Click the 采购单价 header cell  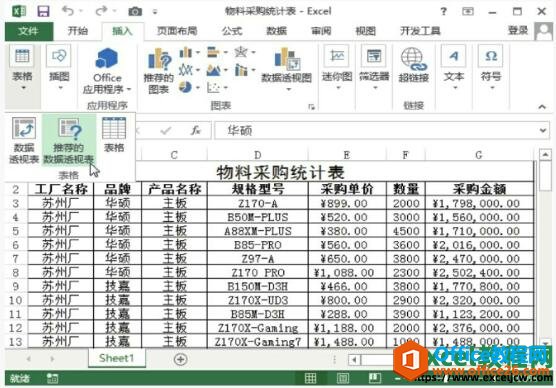click(347, 189)
